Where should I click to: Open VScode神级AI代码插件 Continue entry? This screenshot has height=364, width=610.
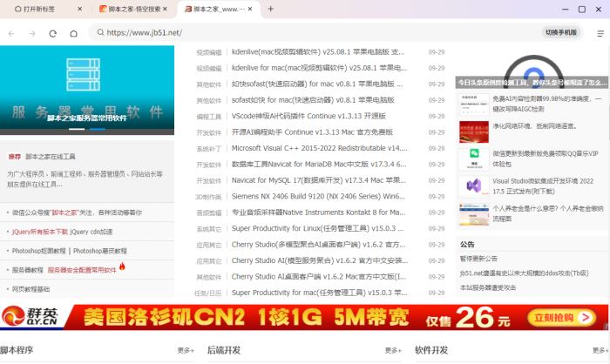[x=308, y=116]
